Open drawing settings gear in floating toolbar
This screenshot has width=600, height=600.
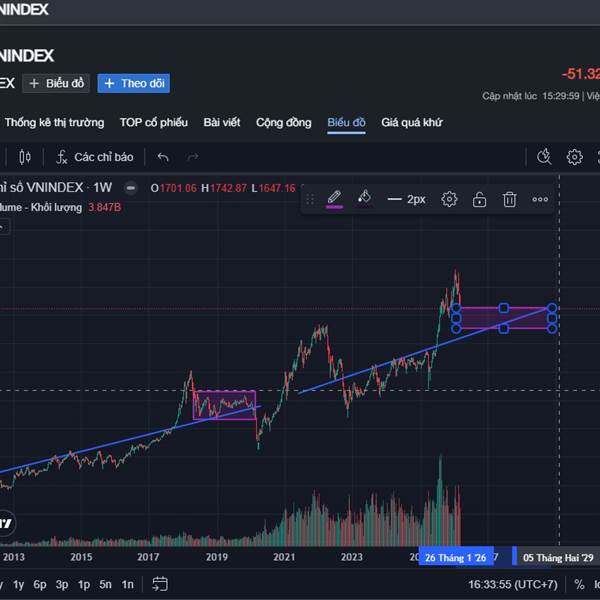pos(449,199)
